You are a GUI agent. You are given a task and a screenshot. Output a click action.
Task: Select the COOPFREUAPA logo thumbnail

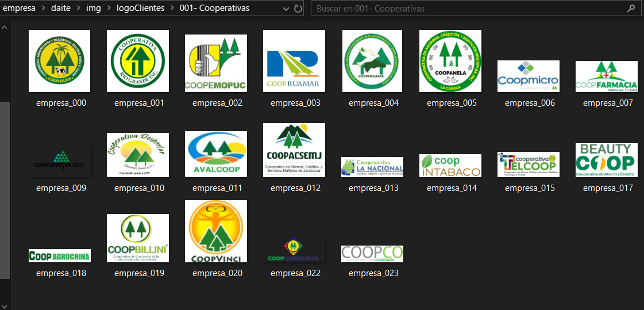tap(372, 61)
